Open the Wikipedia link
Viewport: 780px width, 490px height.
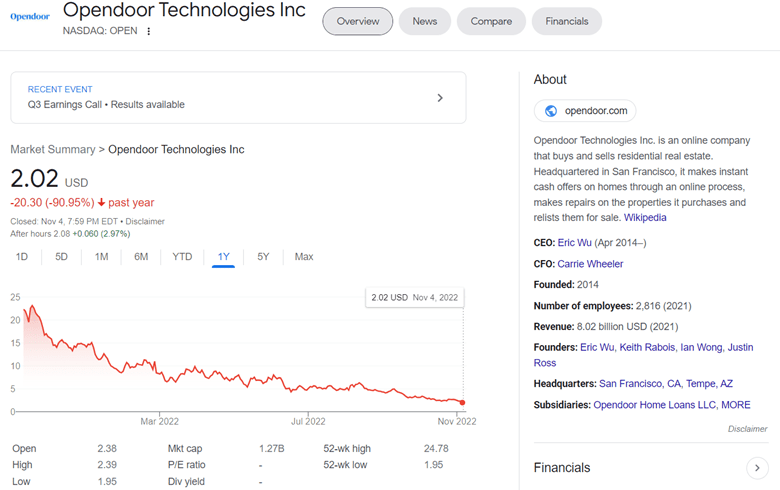click(x=645, y=217)
